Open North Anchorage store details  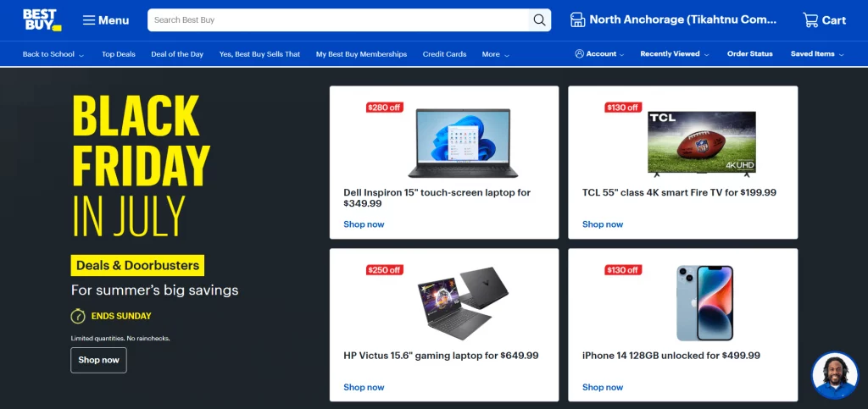(682, 19)
